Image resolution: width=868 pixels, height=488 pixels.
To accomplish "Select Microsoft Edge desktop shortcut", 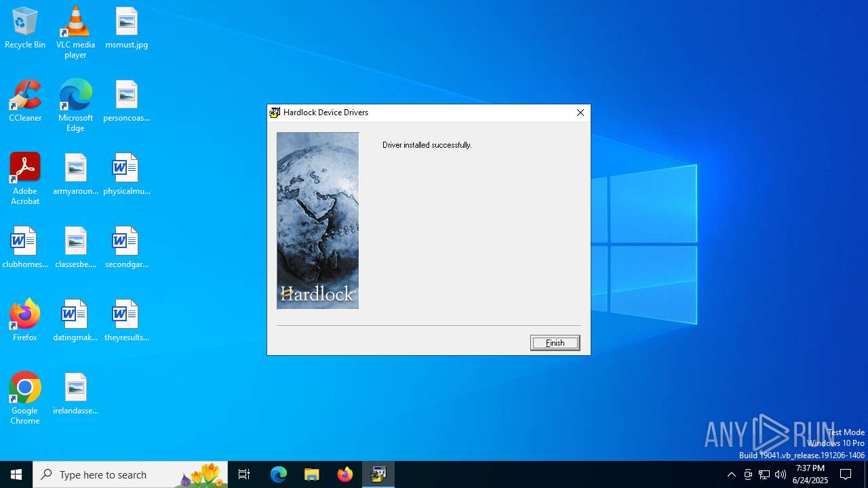I will (x=75, y=106).
